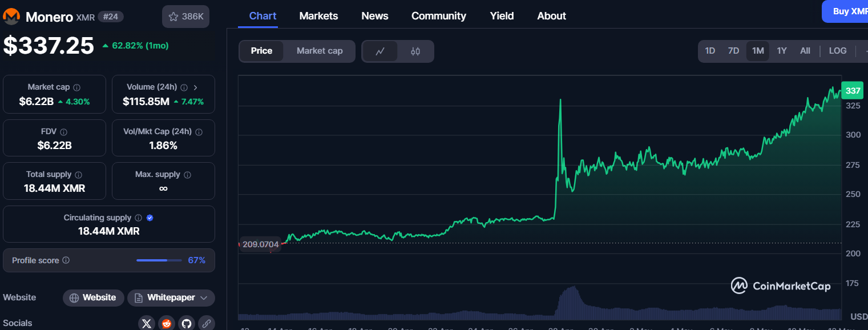Open the GitHub social icon
The height and width of the screenshot is (330, 868).
coord(187,323)
